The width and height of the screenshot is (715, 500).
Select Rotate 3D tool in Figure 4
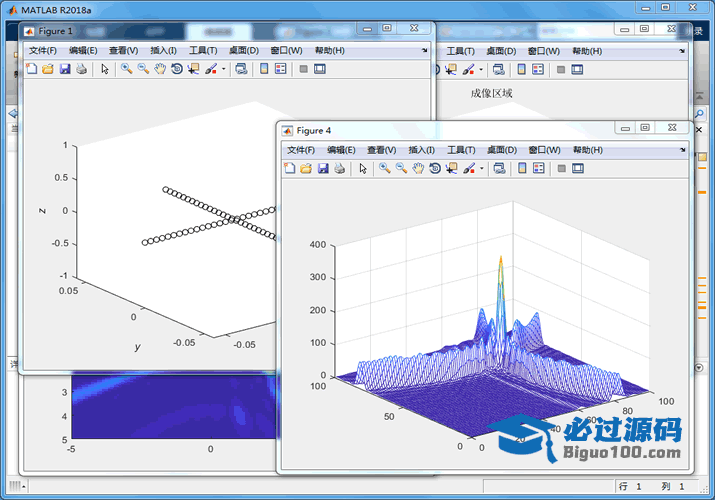pos(435,168)
